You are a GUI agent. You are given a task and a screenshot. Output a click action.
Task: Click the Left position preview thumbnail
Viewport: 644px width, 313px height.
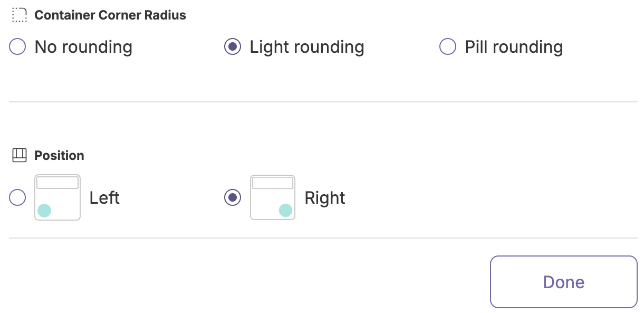coord(57,197)
